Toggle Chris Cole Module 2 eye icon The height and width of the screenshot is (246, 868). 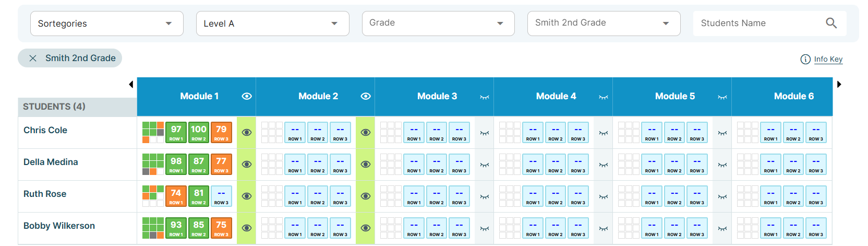366,132
